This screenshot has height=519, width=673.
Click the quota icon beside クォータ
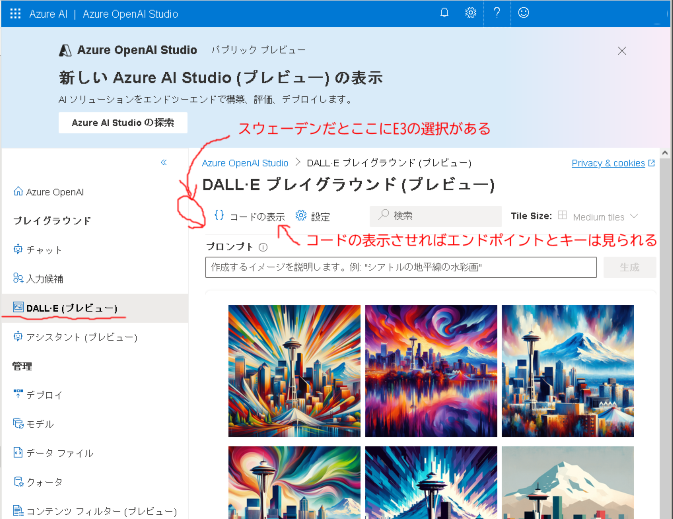coord(18,481)
